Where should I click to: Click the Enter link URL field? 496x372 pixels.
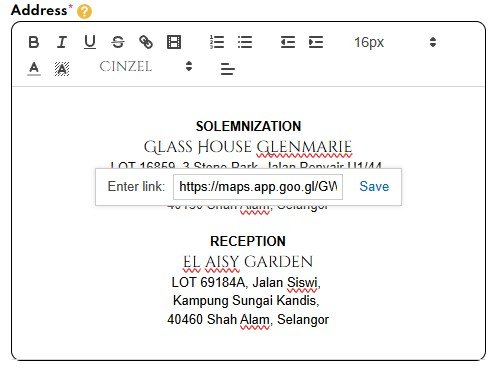pos(258,187)
